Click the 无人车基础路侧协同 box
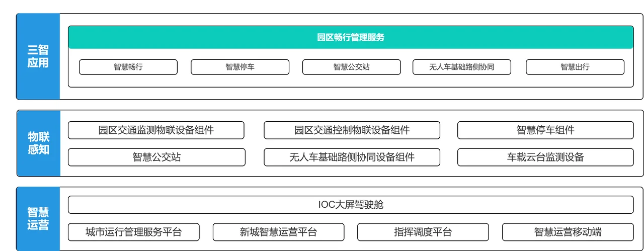The image size is (644, 251). coord(462,67)
